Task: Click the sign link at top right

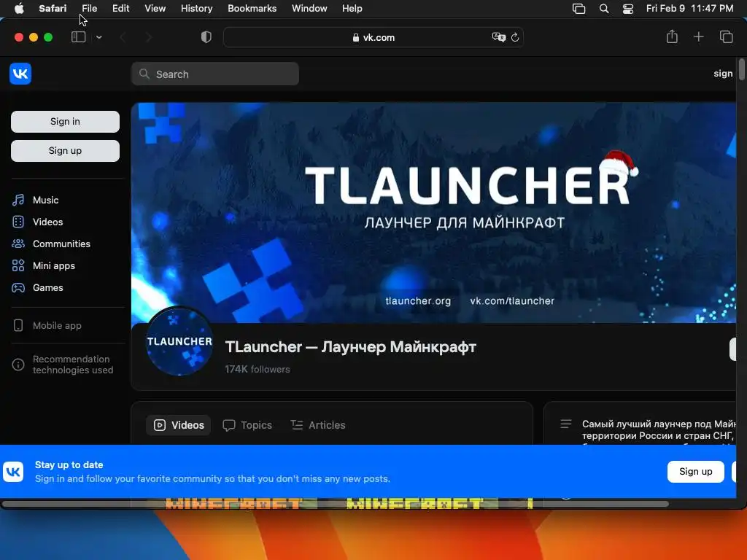Action: [x=723, y=74]
